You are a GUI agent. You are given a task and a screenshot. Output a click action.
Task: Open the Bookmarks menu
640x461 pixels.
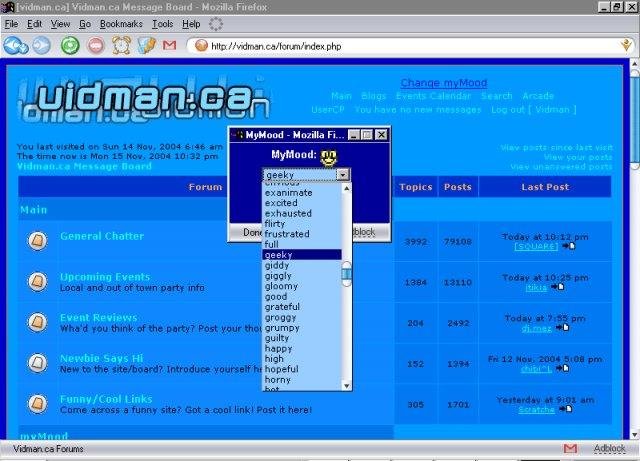pos(121,24)
